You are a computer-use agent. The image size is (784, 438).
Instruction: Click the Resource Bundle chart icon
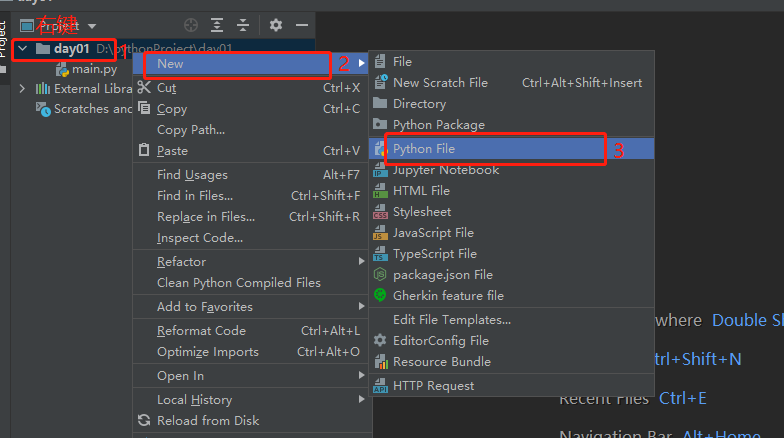381,362
